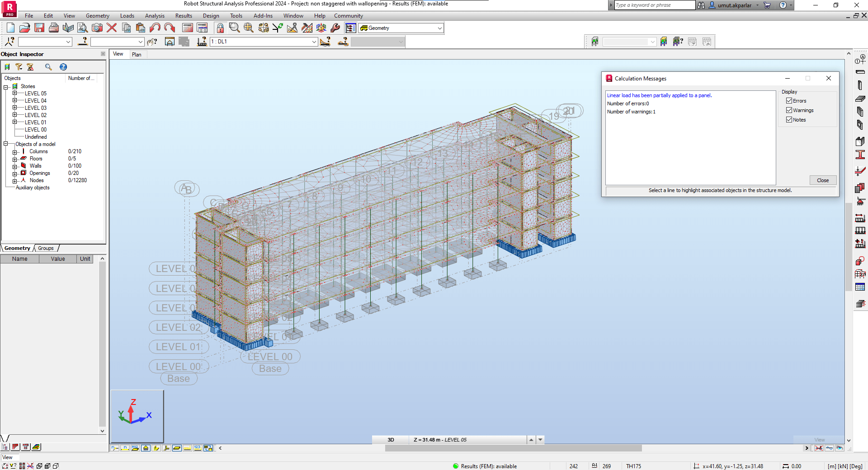Open the Calculations calculator icon
868x470 pixels.
pos(188,28)
